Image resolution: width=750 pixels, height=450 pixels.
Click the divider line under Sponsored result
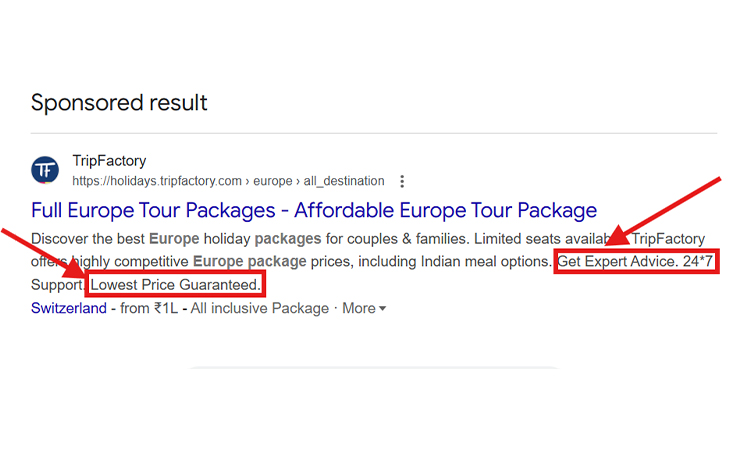[374, 133]
